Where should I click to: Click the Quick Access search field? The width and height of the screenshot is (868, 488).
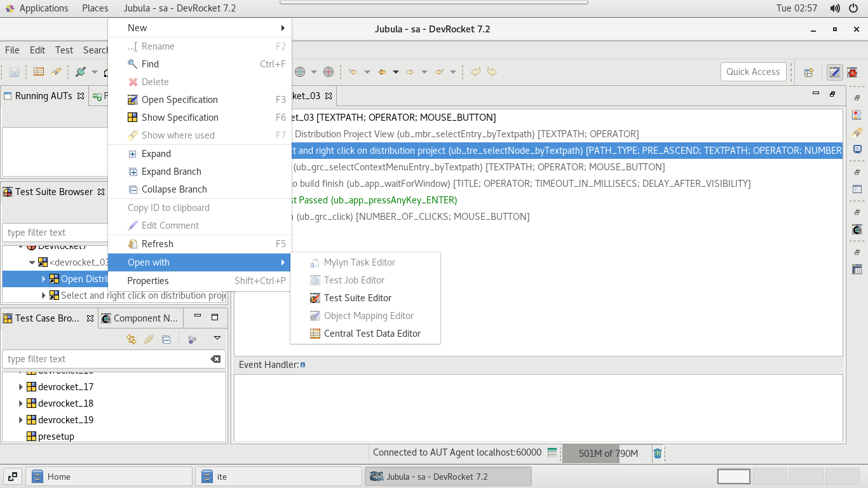[x=753, y=72]
